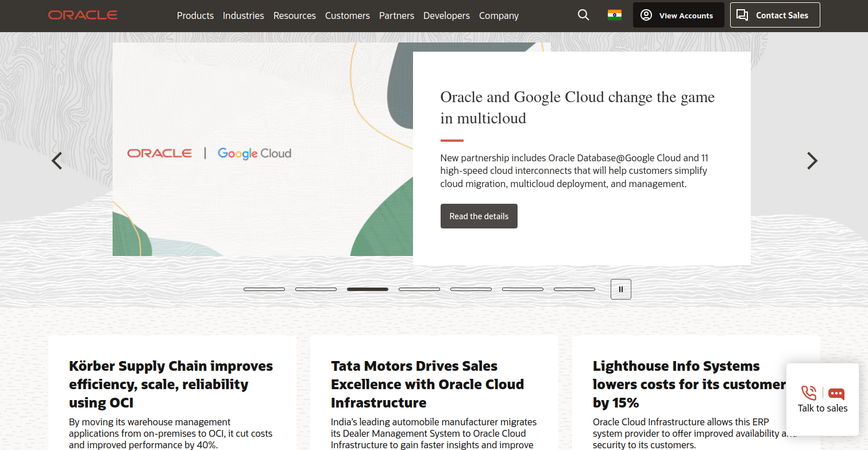Open the search magnifier icon

point(583,15)
